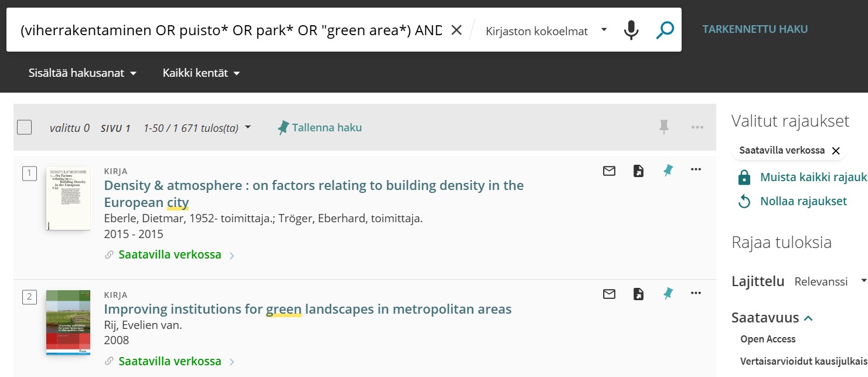Screen dimensions: 868x377
Task: Open the Density & atmosphere cover thumbnail
Action: pyautogui.click(x=68, y=199)
